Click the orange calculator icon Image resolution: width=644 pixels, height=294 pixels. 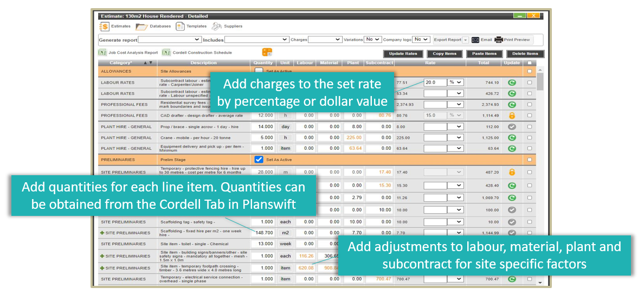(x=267, y=52)
